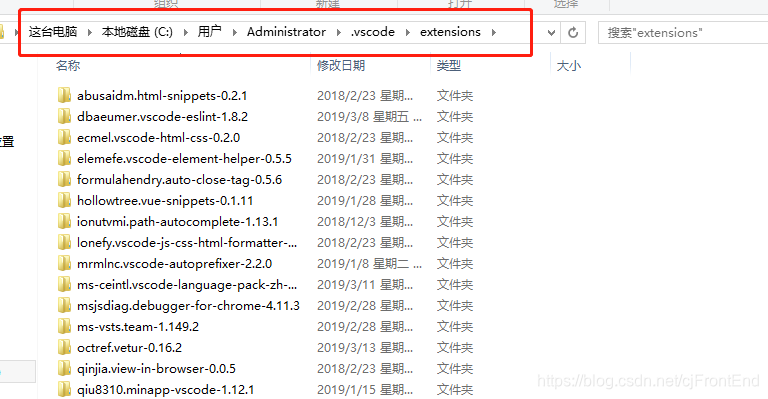Select ecmel.vscode-html-css-0.2.0 folder name
Image resolution: width=768 pixels, height=399 pixels.
pos(159,138)
